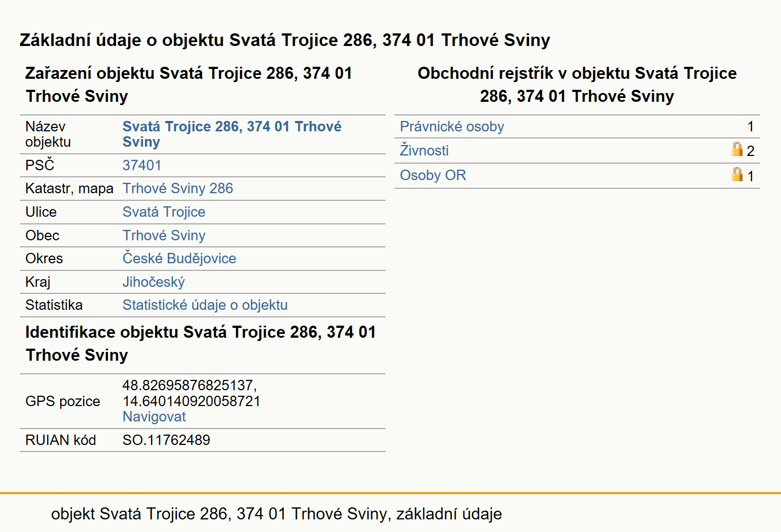781x532 pixels.
Task: Open the České Budějovice district link
Action: click(x=179, y=258)
